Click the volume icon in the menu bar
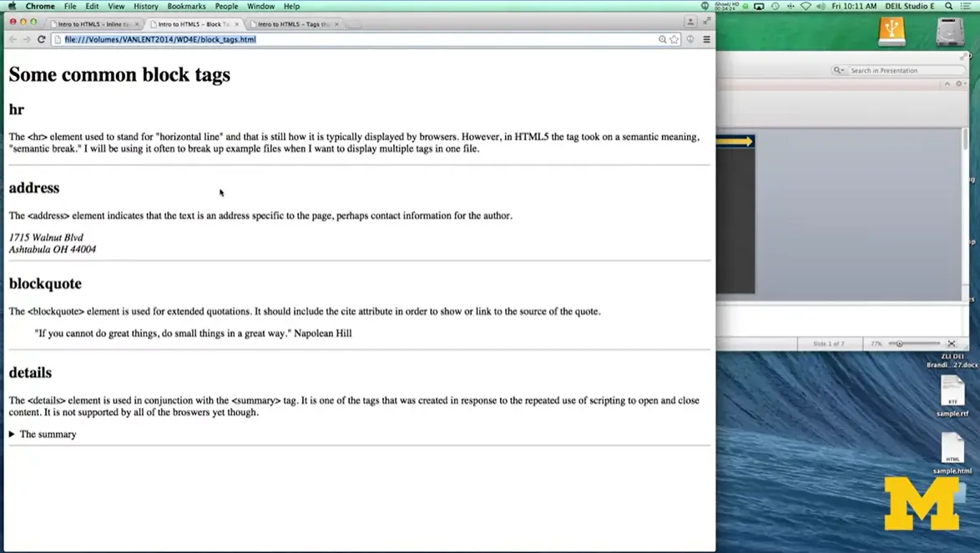This screenshot has height=553, width=980. 820,6
